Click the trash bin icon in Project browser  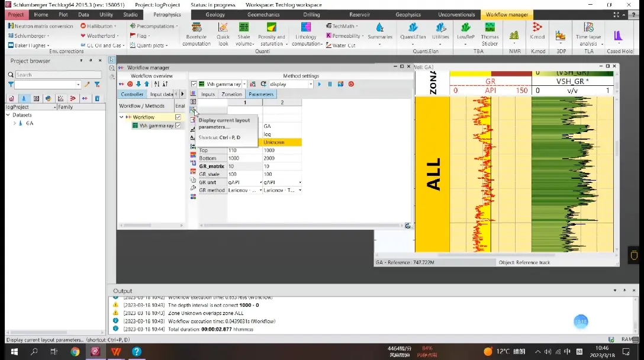(97, 99)
